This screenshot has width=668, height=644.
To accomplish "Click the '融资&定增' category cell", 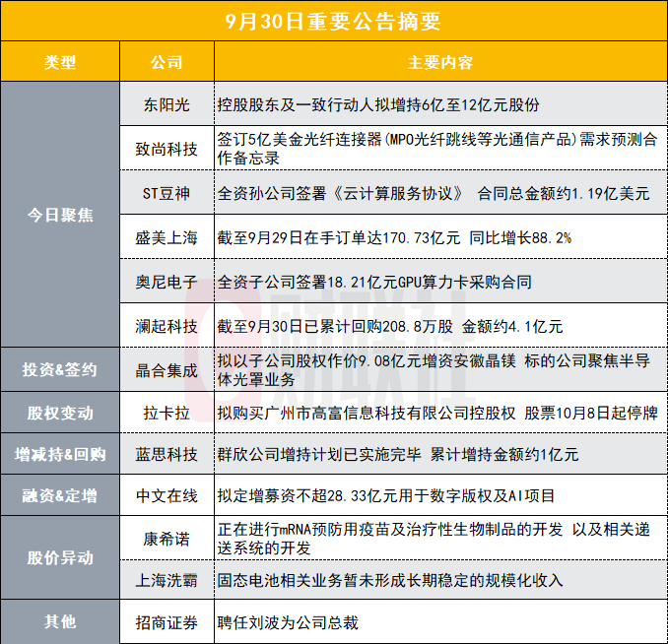I will 60,495.
